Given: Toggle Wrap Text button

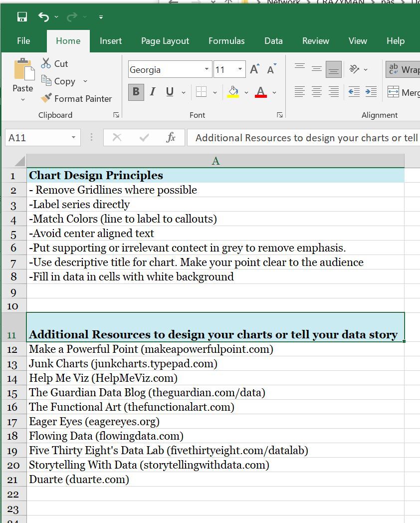Looking at the screenshot, I should click(403, 69).
